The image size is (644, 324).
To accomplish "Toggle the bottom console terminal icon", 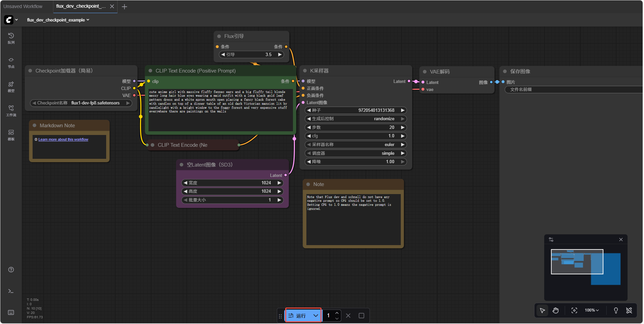I will pyautogui.click(x=11, y=291).
